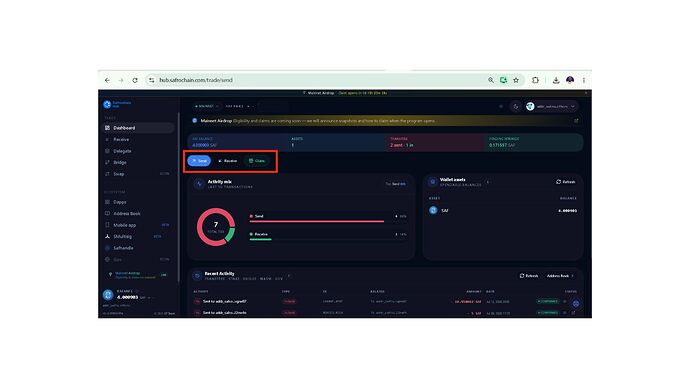Screen dimensions: 690x388
Task: Open the Mainnet Airdrop card in the sidebar
Action: pos(138,275)
